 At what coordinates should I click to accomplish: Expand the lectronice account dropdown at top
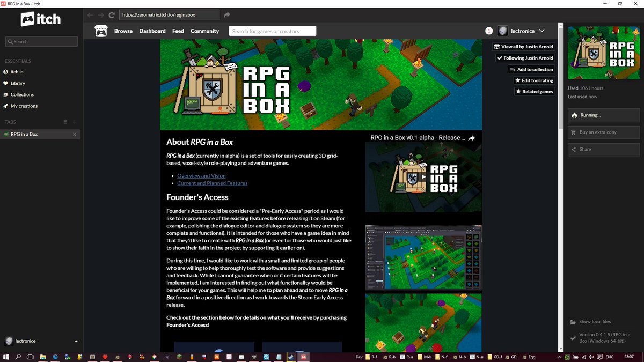pos(541,31)
